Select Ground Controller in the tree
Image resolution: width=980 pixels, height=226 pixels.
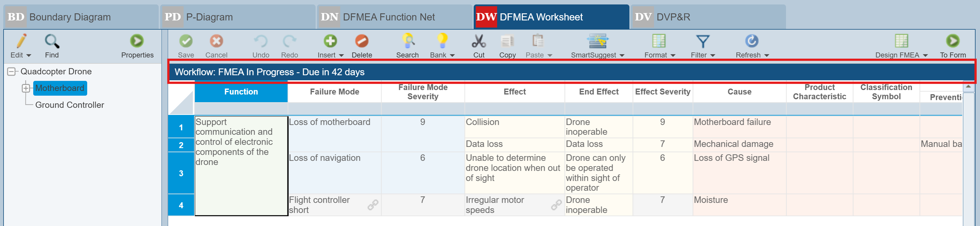click(x=70, y=105)
